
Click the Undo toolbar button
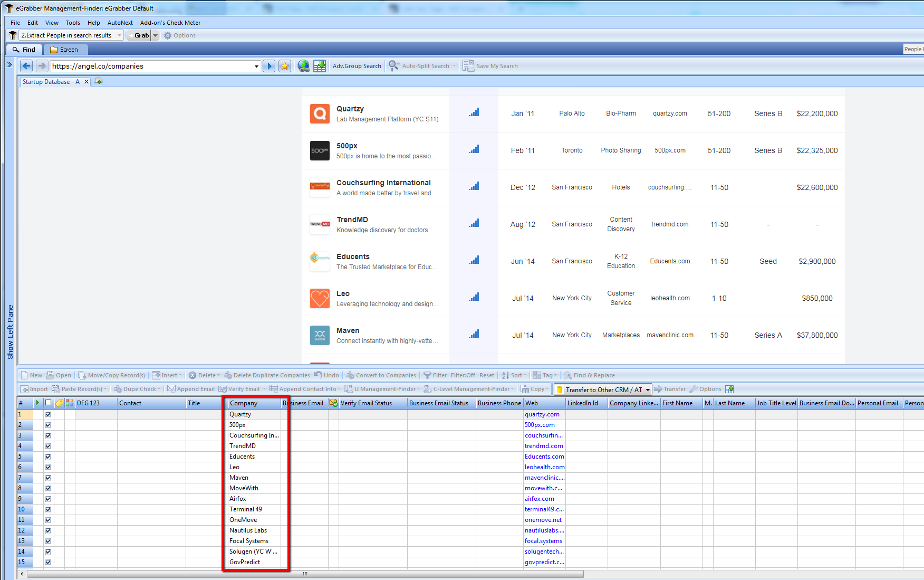(x=326, y=375)
